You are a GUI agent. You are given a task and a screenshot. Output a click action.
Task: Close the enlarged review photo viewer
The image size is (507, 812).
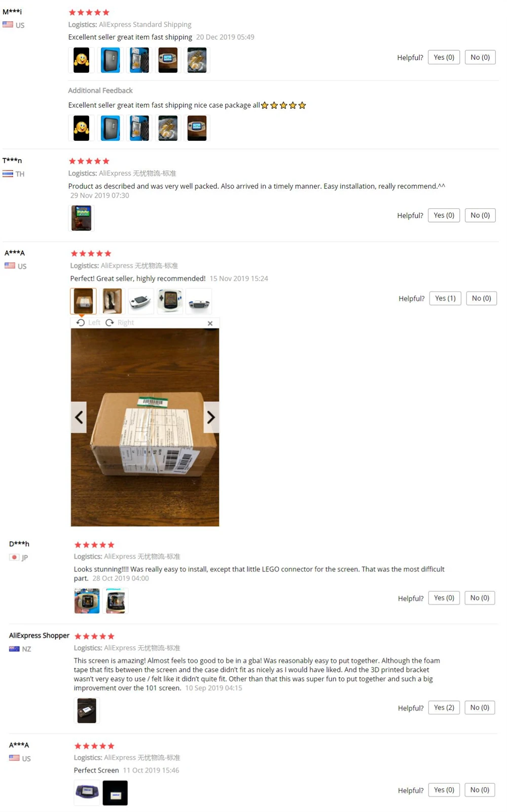210,323
